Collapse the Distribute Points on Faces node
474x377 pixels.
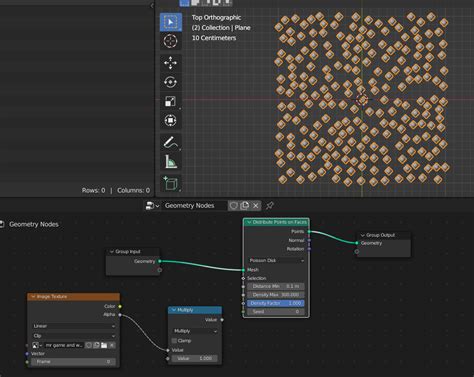[x=249, y=222]
